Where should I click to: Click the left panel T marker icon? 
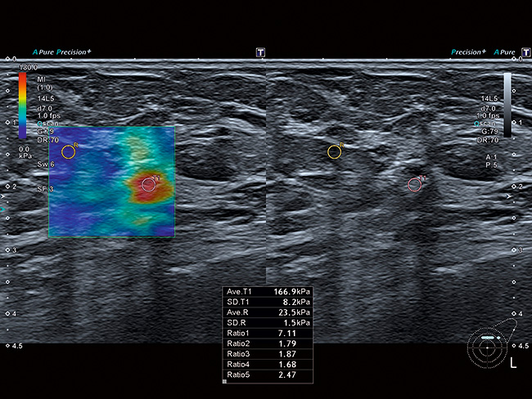click(260, 52)
